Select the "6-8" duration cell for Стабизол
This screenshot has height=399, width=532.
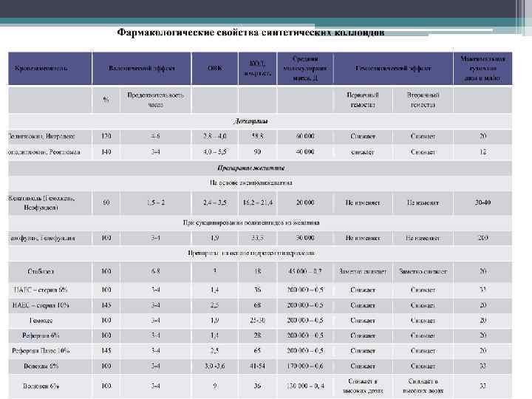[155, 271]
